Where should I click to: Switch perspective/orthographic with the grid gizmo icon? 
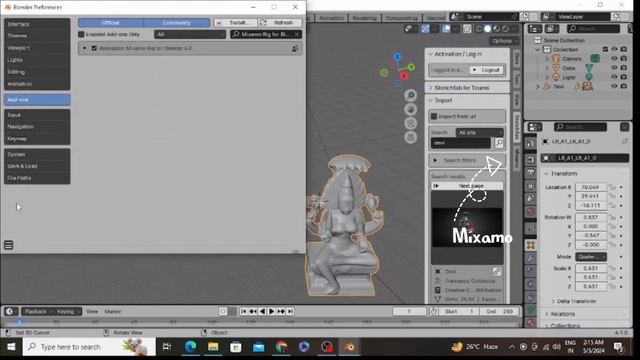pyautogui.click(x=411, y=137)
